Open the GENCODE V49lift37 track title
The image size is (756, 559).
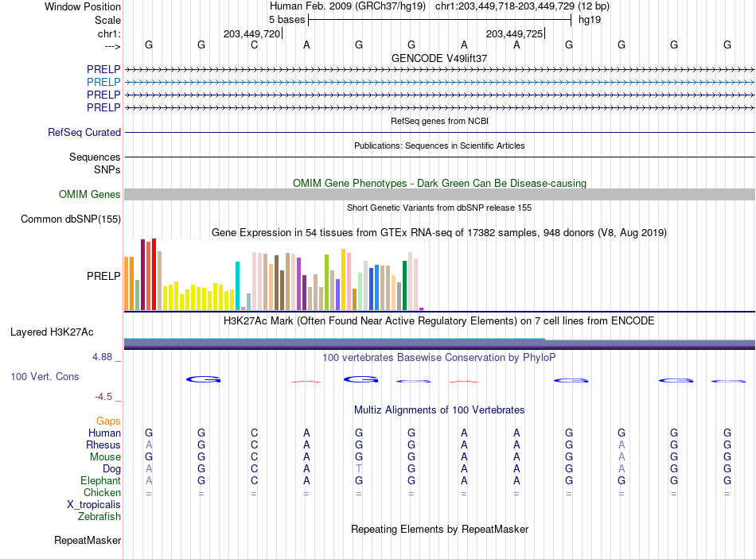click(x=439, y=58)
